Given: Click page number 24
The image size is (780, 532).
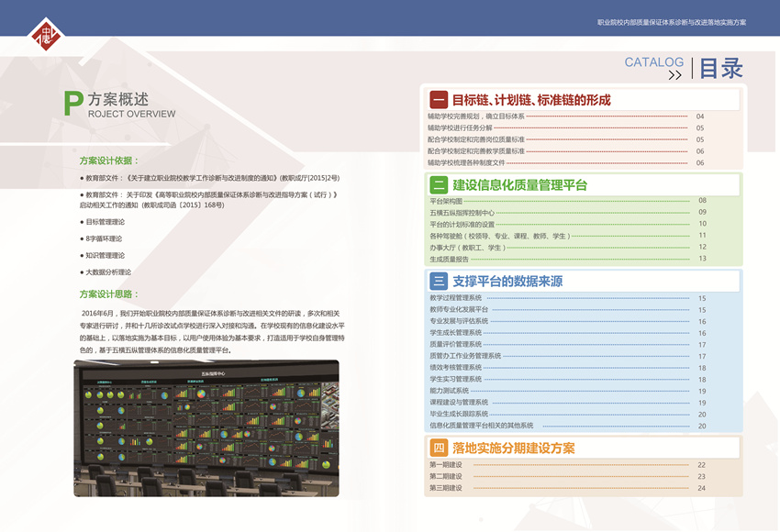Looking at the screenshot, I should (x=701, y=488).
